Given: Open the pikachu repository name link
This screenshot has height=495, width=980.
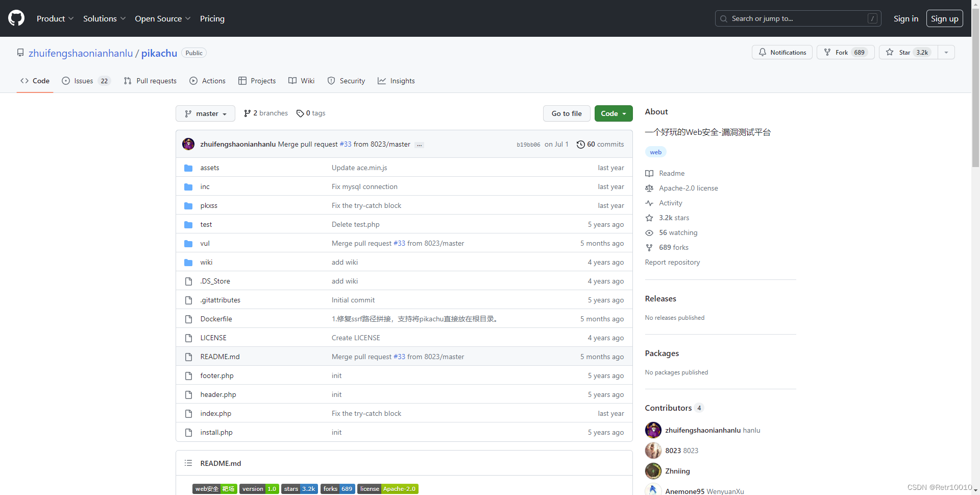Looking at the screenshot, I should 159,53.
